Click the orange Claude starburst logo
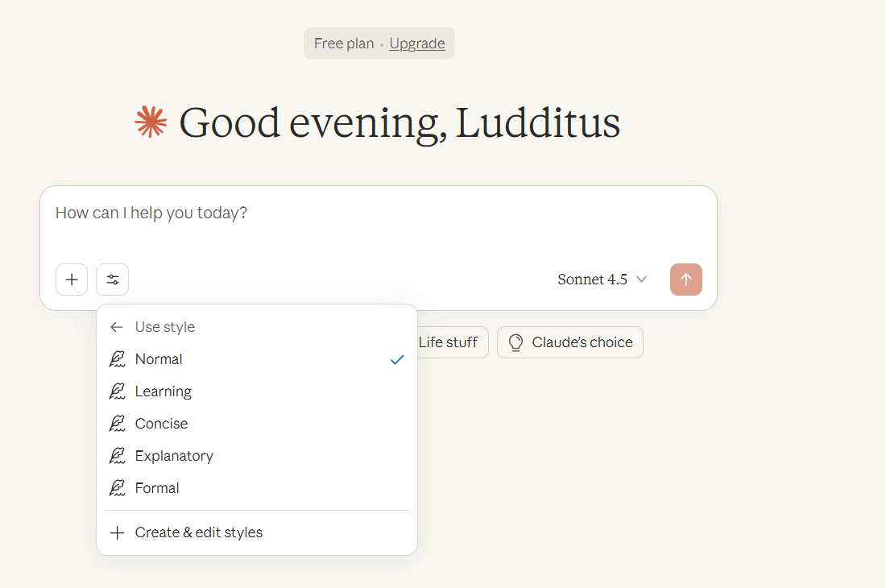886x588 pixels. pyautogui.click(x=151, y=122)
